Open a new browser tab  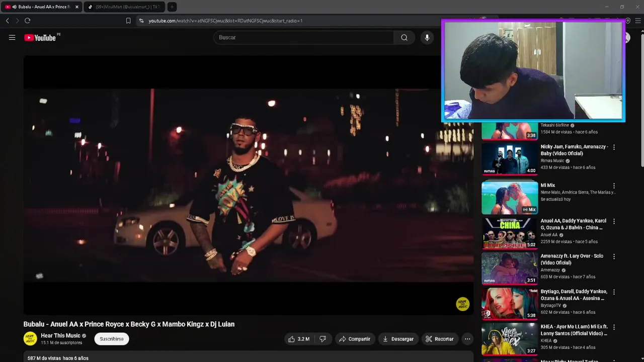(x=172, y=7)
